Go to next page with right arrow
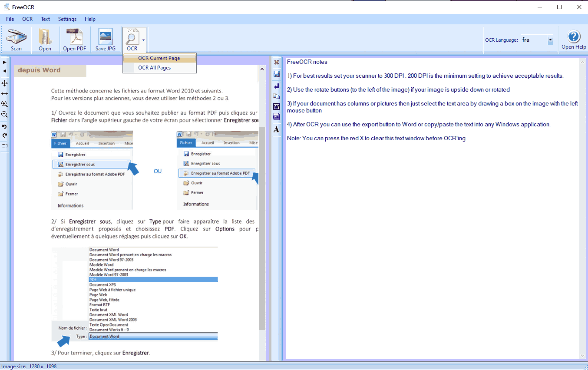This screenshot has width=588, height=370. [5, 62]
